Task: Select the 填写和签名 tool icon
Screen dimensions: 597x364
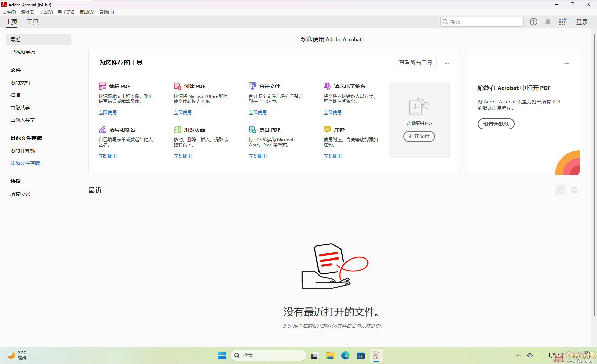Action: [102, 129]
